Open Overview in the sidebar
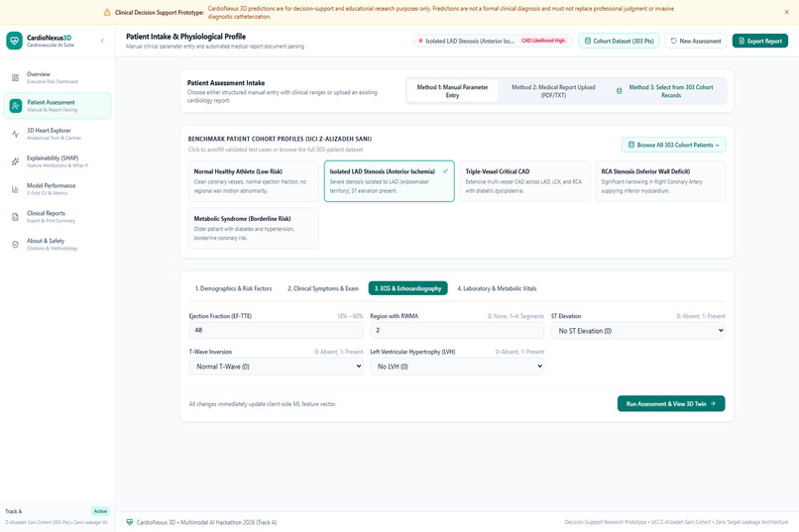Viewport: 799px width, 532px height. tap(57, 78)
